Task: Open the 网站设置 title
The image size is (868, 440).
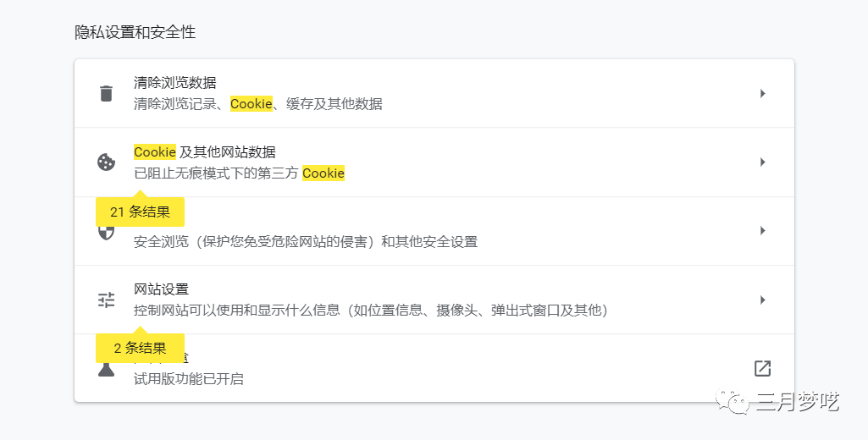Action: pyautogui.click(x=161, y=289)
